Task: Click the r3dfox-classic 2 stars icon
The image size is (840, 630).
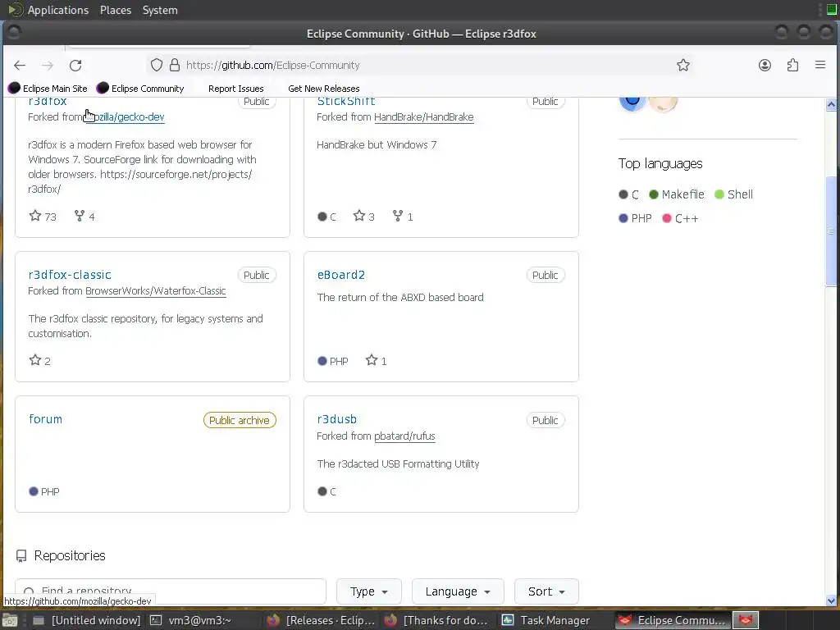Action: 35,360
